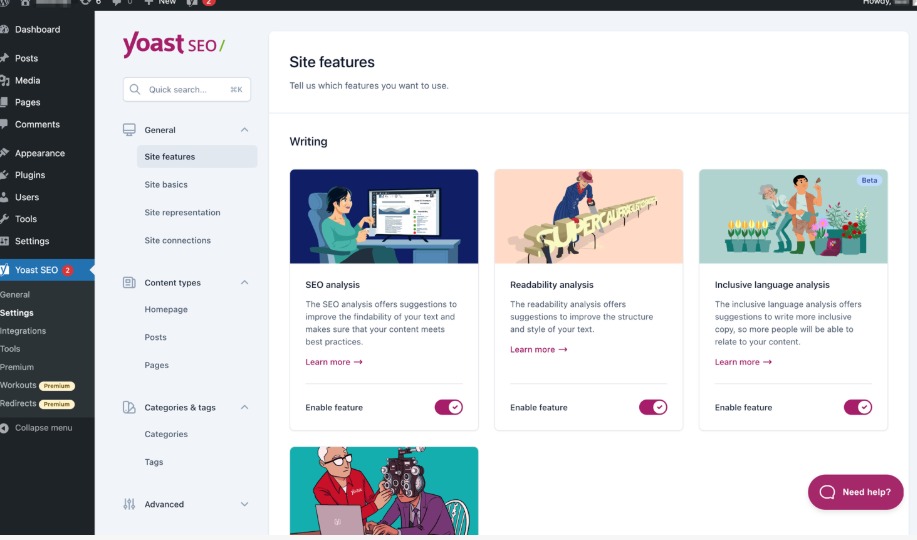Screen dimensions: 917x540
Task: Click the Appearance brush icon
Action: click(4, 153)
